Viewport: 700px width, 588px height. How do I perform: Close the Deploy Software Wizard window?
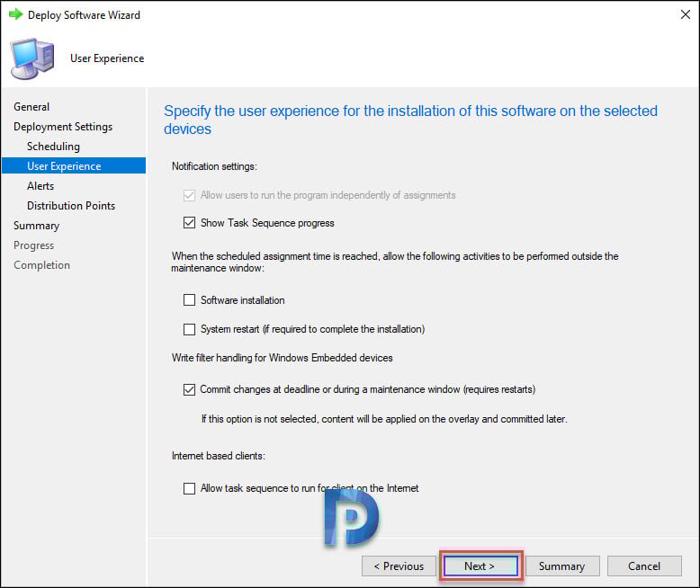tap(686, 14)
